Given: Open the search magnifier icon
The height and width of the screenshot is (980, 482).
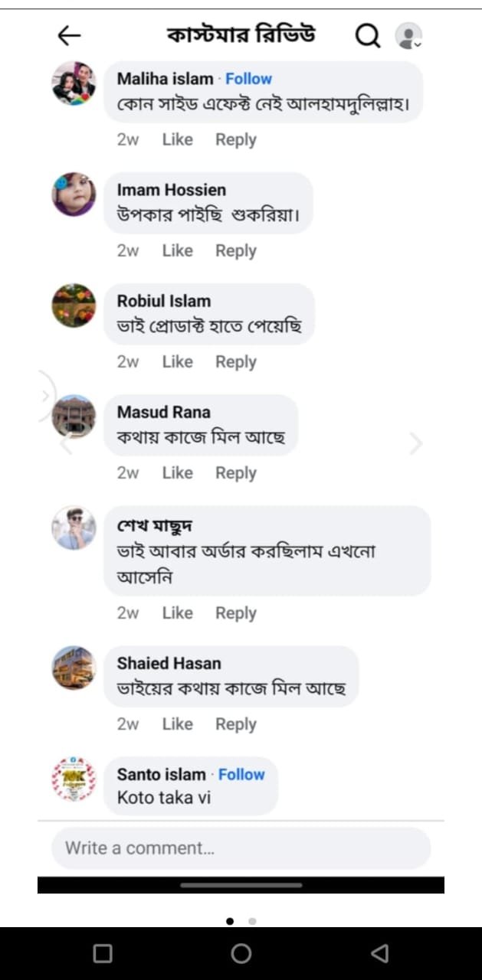Looking at the screenshot, I should 368,35.
